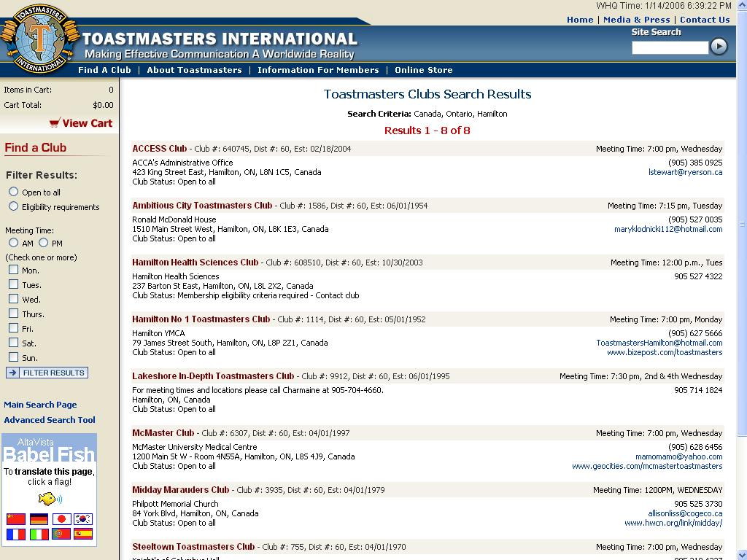Viewport: 747px width, 560px height.
Task: Check the Wed. checkbox
Action: tap(13, 299)
